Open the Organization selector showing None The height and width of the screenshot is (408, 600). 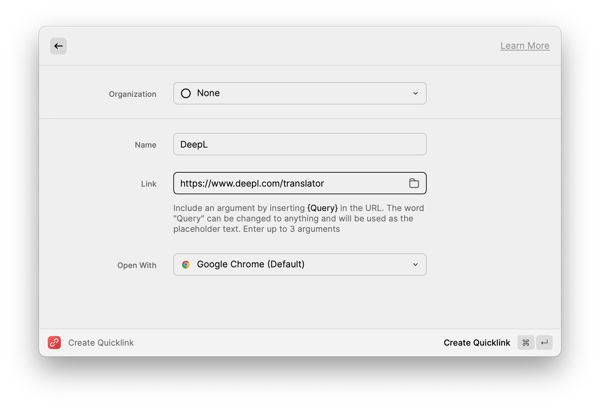point(300,93)
